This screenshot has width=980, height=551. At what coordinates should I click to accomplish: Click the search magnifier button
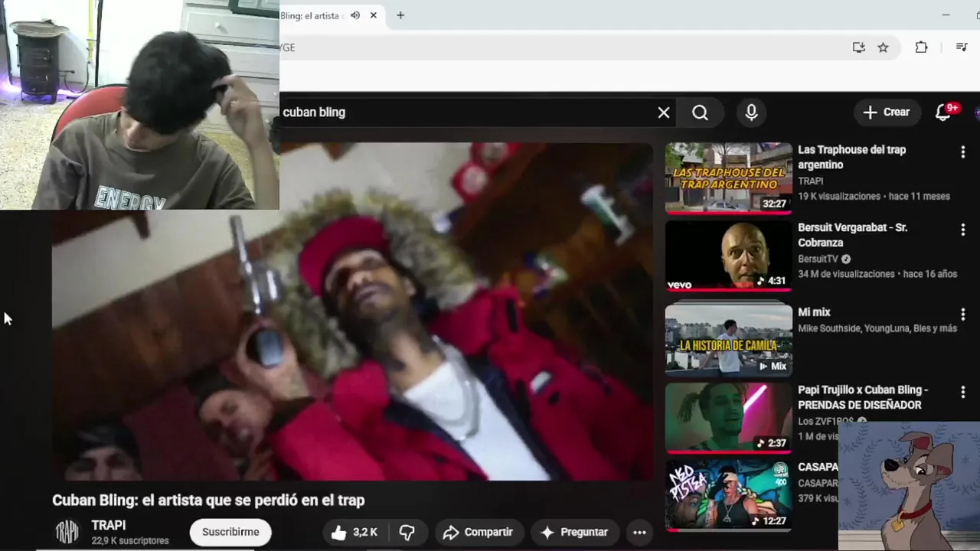pos(700,112)
